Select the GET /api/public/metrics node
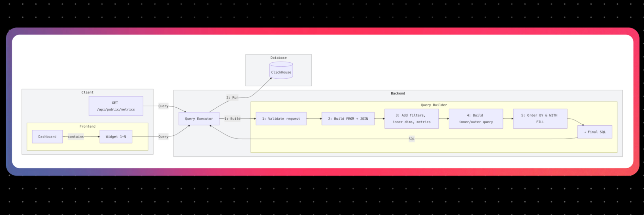 (116, 106)
